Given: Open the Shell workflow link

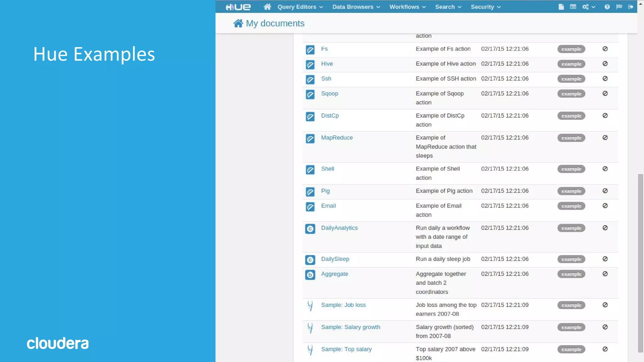Looking at the screenshot, I should click(x=327, y=169).
